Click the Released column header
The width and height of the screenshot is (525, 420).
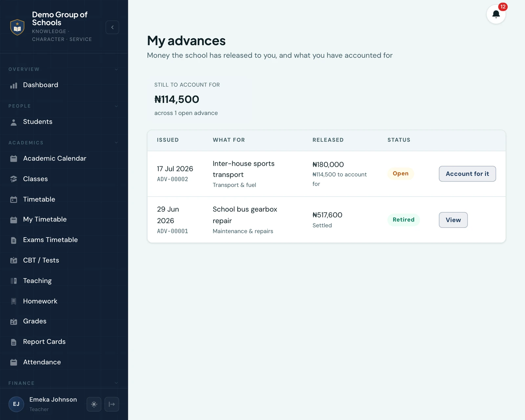[328, 140]
